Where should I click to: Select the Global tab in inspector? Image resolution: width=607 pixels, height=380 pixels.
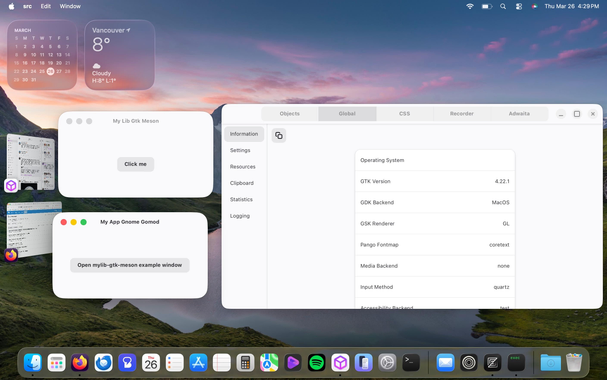point(347,114)
